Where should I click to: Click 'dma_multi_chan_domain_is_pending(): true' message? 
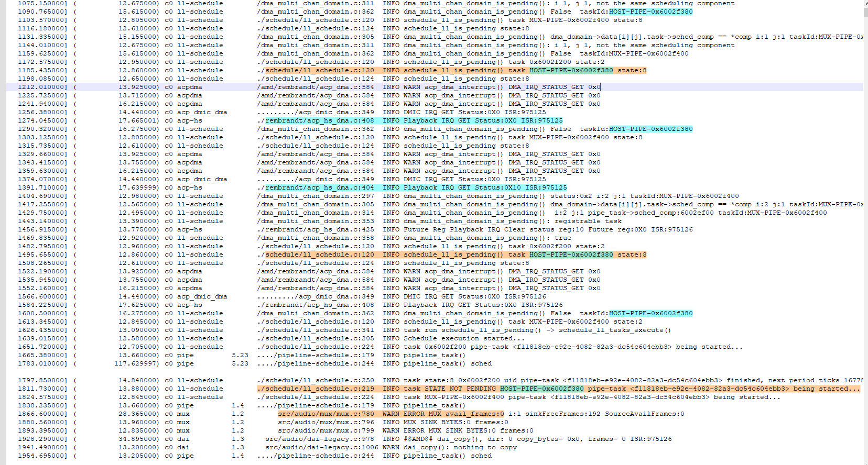[487, 238]
